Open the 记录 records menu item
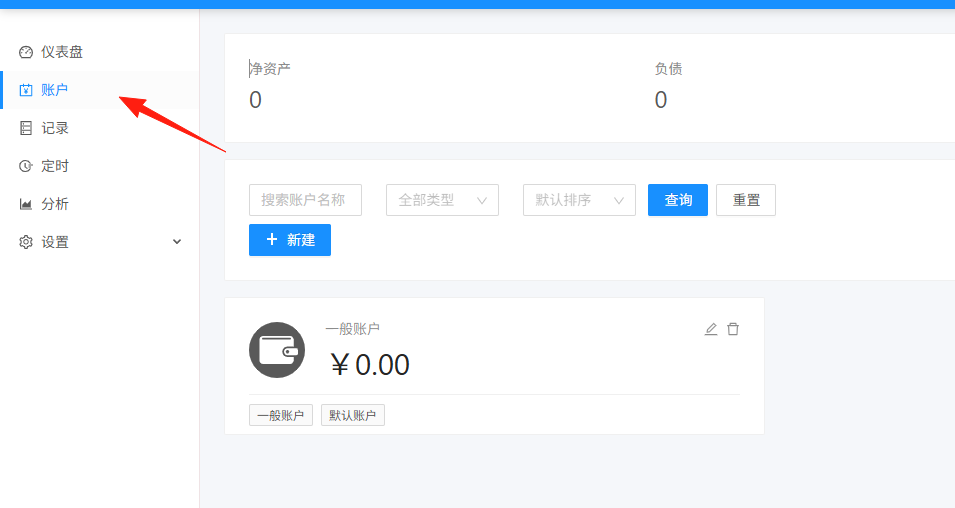955x508 pixels. point(99,128)
